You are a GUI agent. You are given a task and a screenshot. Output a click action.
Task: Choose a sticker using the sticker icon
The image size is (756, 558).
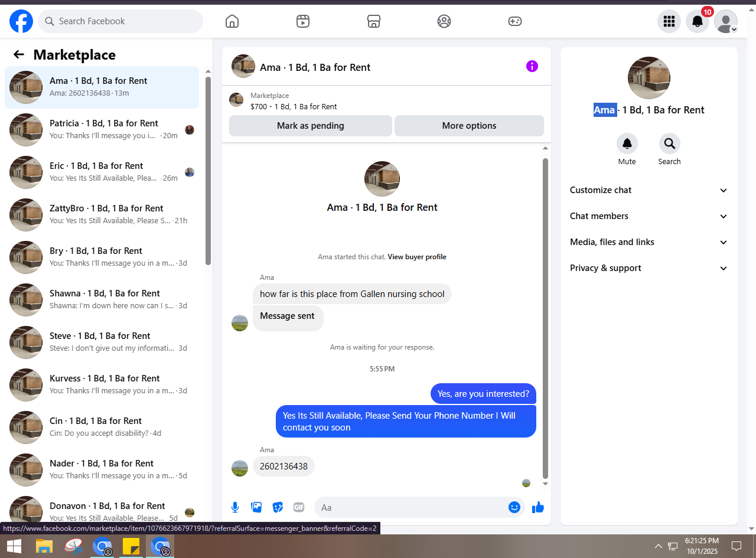pyautogui.click(x=278, y=507)
